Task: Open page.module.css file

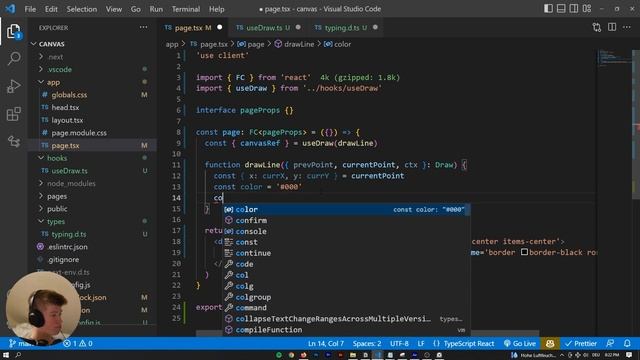Action: pyautogui.click(x=79, y=133)
